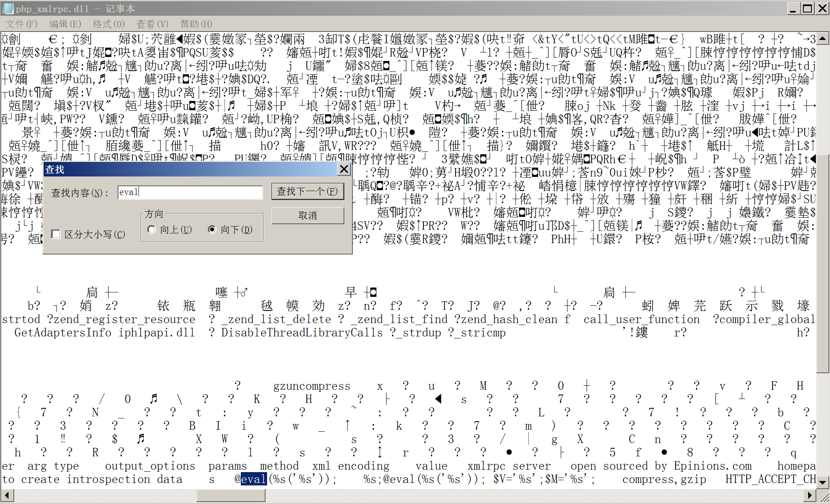Click the GetAdaptersInfo text
Image resolution: width=830 pixels, height=504 pixels.
click(x=63, y=332)
